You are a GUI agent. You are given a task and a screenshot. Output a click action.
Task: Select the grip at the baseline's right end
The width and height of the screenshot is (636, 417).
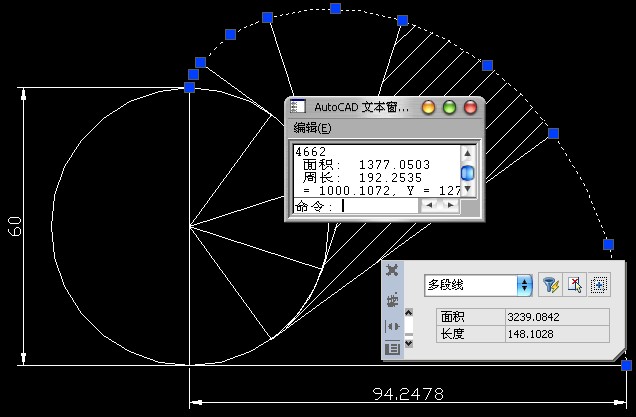point(627,365)
